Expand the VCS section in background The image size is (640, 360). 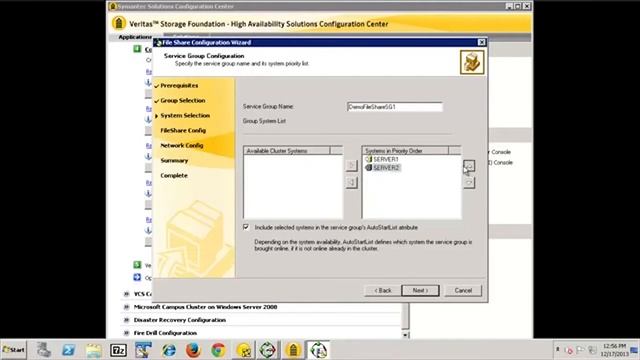[x=127, y=294]
